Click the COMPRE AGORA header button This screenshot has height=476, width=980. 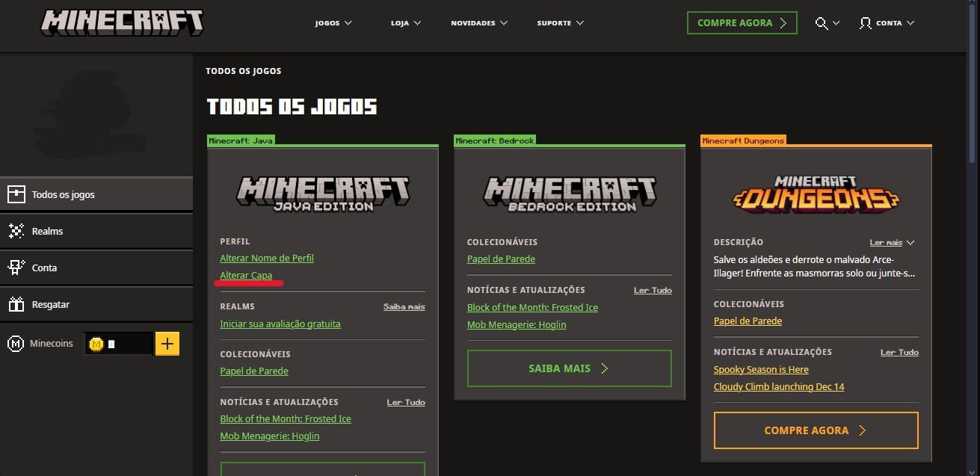pyautogui.click(x=742, y=23)
